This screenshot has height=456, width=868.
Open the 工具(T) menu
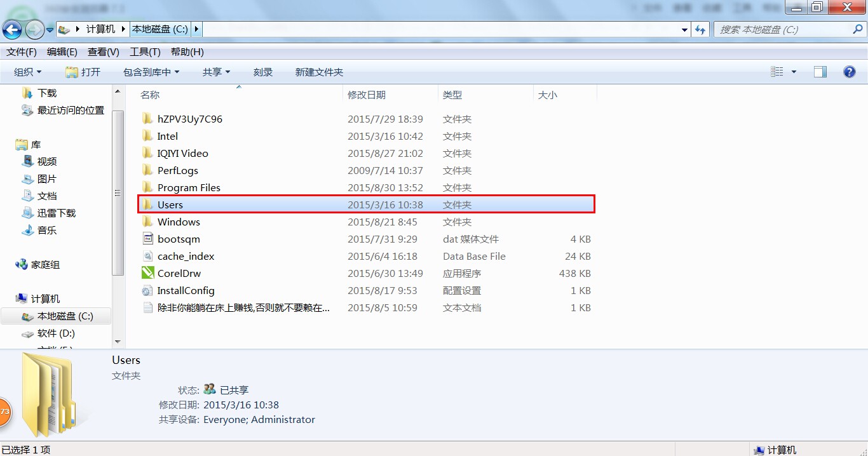pyautogui.click(x=145, y=52)
